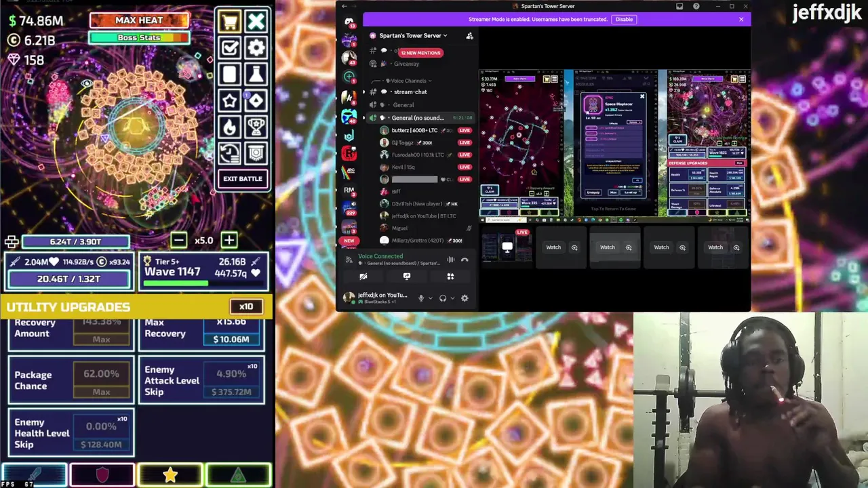Open the run history clock icon
Image resolution: width=868 pixels, height=488 pixels.
[x=229, y=154]
